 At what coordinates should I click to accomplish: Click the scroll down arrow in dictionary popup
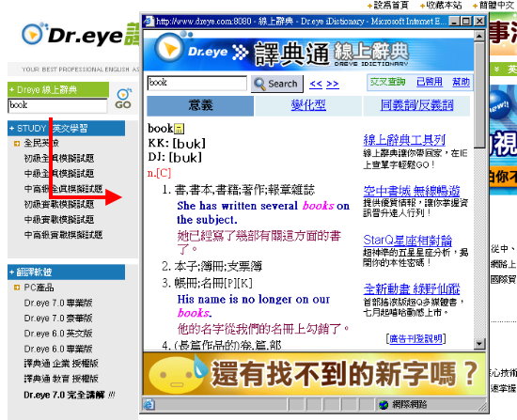479,344
